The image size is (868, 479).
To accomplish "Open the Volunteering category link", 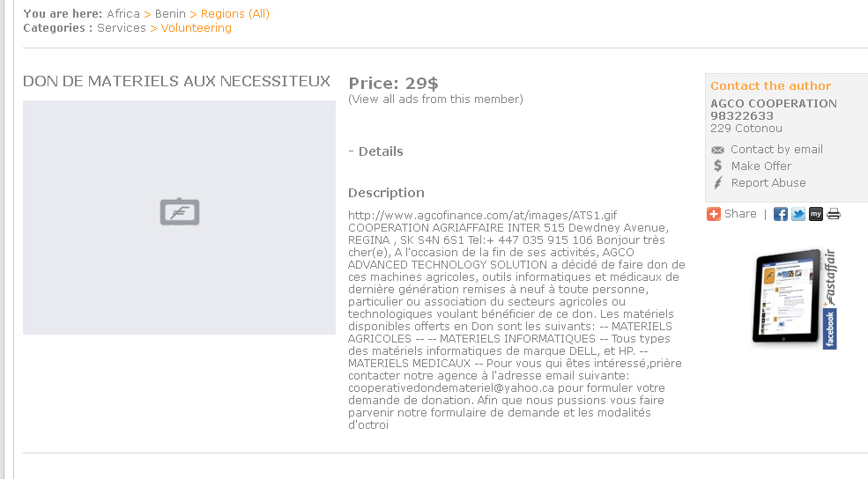I will point(196,28).
